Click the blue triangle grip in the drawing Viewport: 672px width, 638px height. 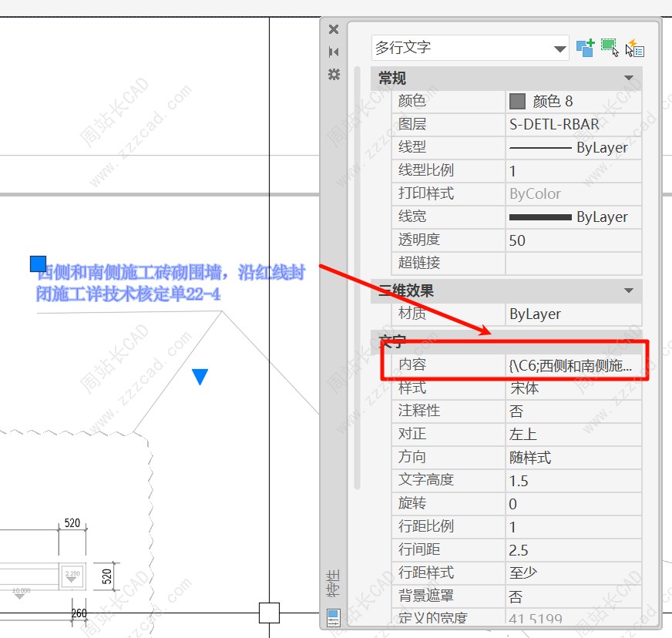pyautogui.click(x=200, y=376)
